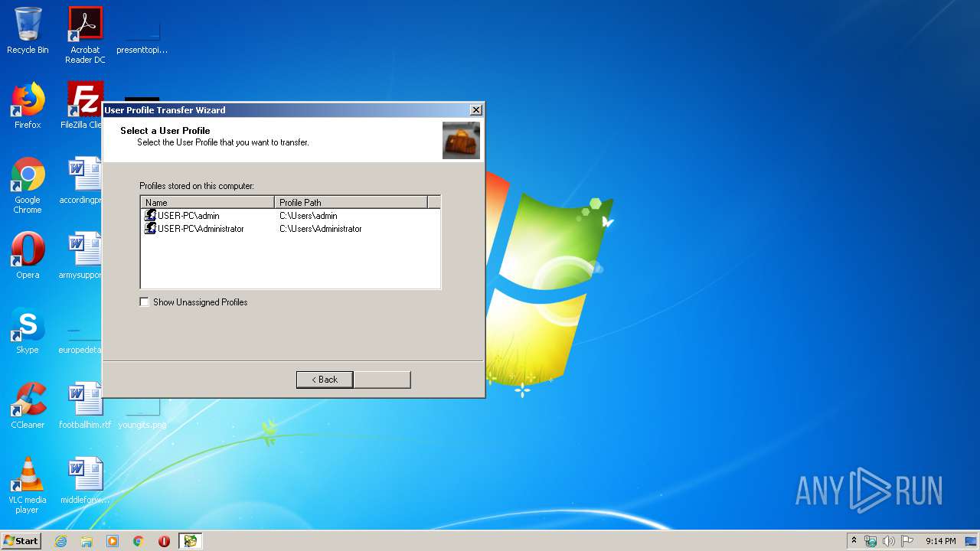Open the Recycle Bin desktop icon
This screenshot has width=980, height=551.
pos(28,31)
